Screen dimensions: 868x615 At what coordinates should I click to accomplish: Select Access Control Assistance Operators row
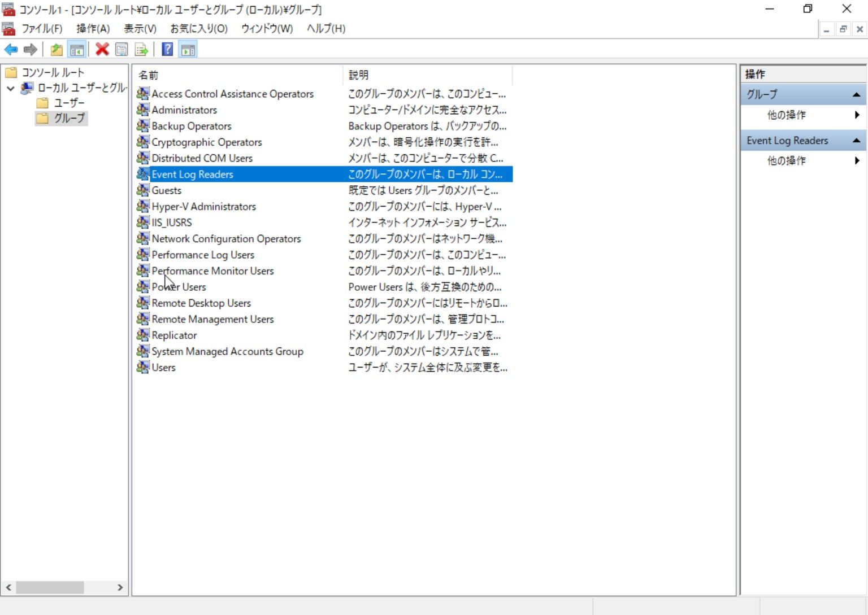tap(324, 94)
